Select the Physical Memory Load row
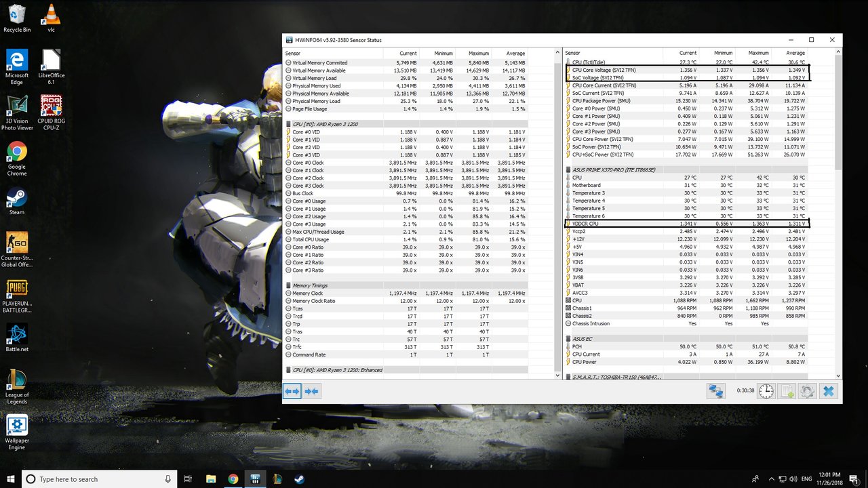Viewport: 868px width, 488px height. 406,101
